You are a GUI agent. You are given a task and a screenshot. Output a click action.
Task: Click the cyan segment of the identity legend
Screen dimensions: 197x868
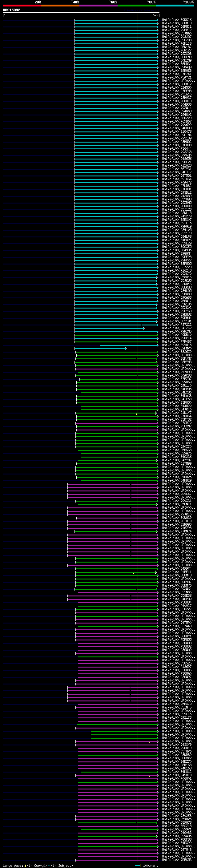pos(175,6)
